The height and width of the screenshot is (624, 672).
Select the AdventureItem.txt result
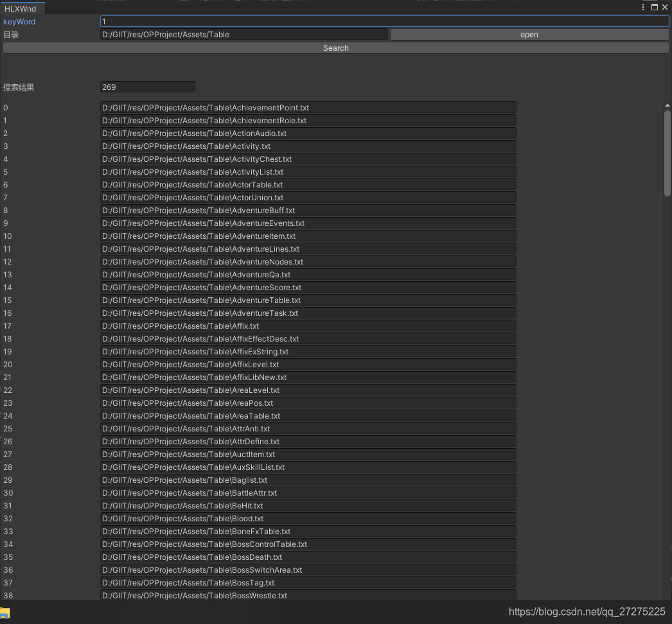coord(308,236)
